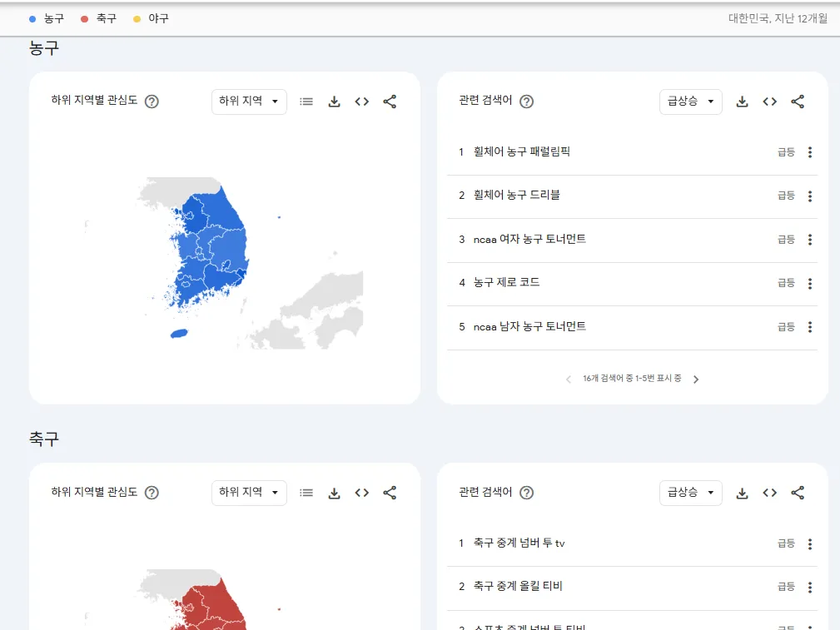Viewport: 840px width, 630px height.
Task: Toggle list view in basketball subregion card
Action: pos(306,102)
